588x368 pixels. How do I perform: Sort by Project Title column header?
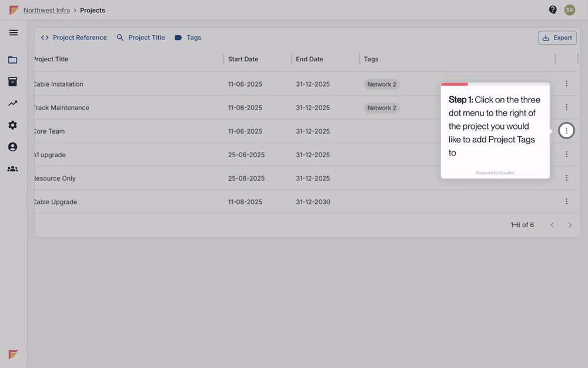coord(51,59)
